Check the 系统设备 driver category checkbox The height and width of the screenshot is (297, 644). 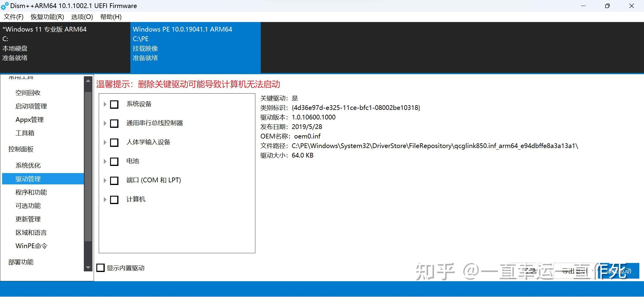click(114, 104)
